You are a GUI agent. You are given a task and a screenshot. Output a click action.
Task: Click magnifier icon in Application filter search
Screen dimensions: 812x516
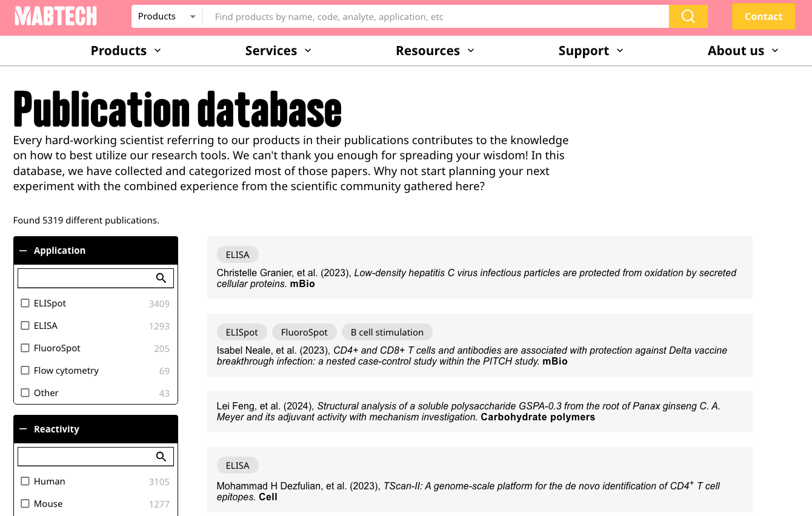click(161, 278)
